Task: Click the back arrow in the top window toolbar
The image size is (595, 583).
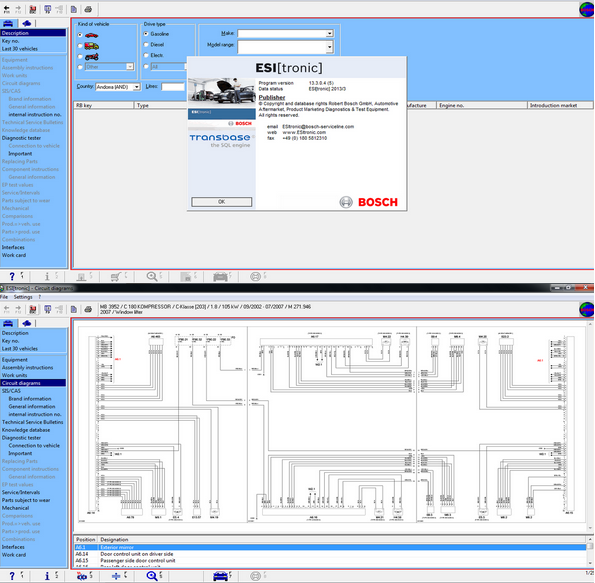Action: pos(7,9)
